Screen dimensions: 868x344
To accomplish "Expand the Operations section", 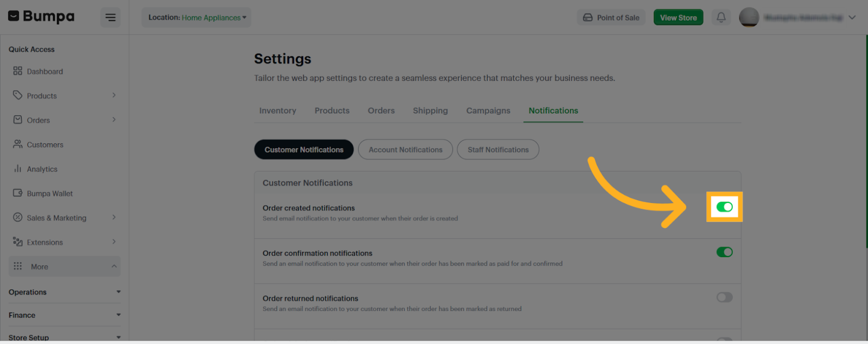I will 65,292.
